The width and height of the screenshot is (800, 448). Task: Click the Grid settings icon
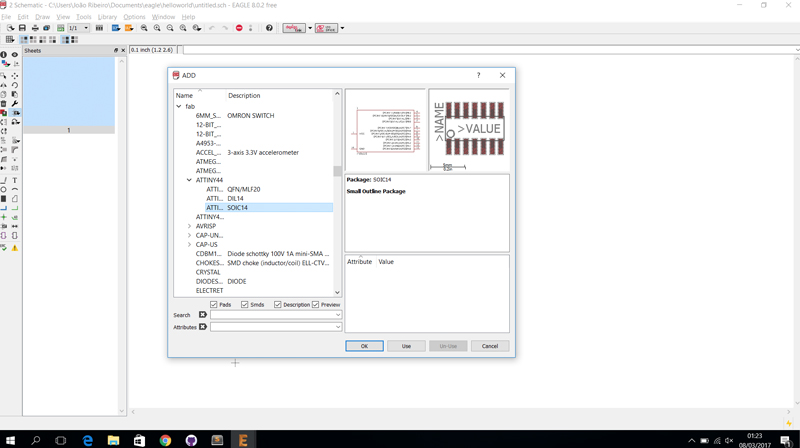click(x=10, y=39)
